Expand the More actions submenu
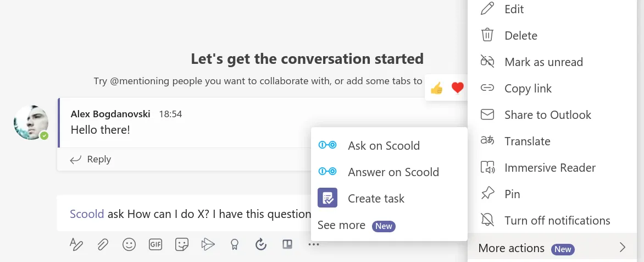 (552, 248)
